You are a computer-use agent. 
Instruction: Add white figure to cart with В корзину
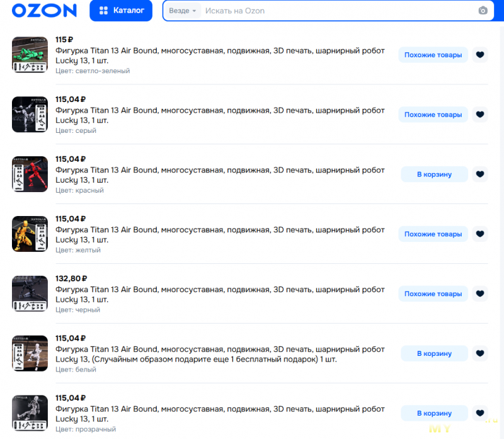pos(434,353)
